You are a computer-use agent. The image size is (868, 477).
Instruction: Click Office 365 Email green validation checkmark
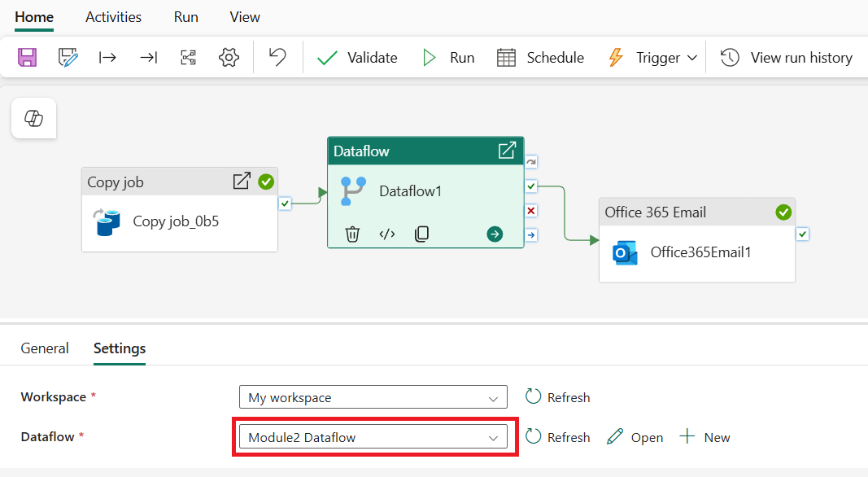(783, 212)
